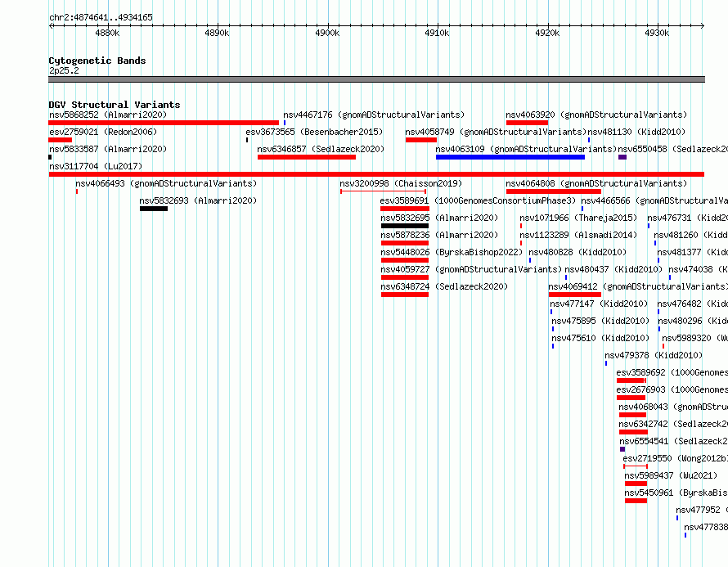The width and height of the screenshot is (728, 567).
Task: Click esv2676903 variant label
Action: (x=672, y=389)
